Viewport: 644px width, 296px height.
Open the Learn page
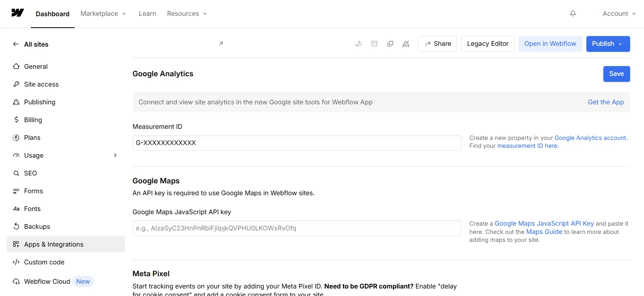pos(147,13)
